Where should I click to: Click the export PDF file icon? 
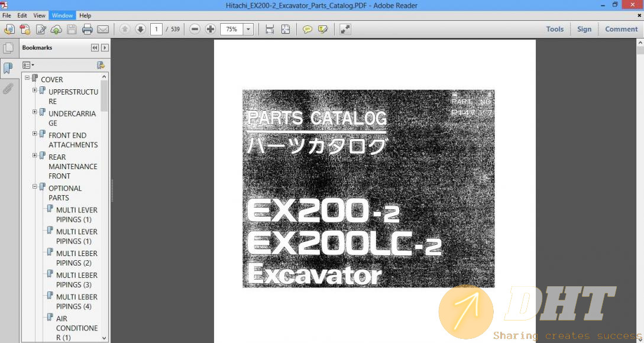coord(25,29)
